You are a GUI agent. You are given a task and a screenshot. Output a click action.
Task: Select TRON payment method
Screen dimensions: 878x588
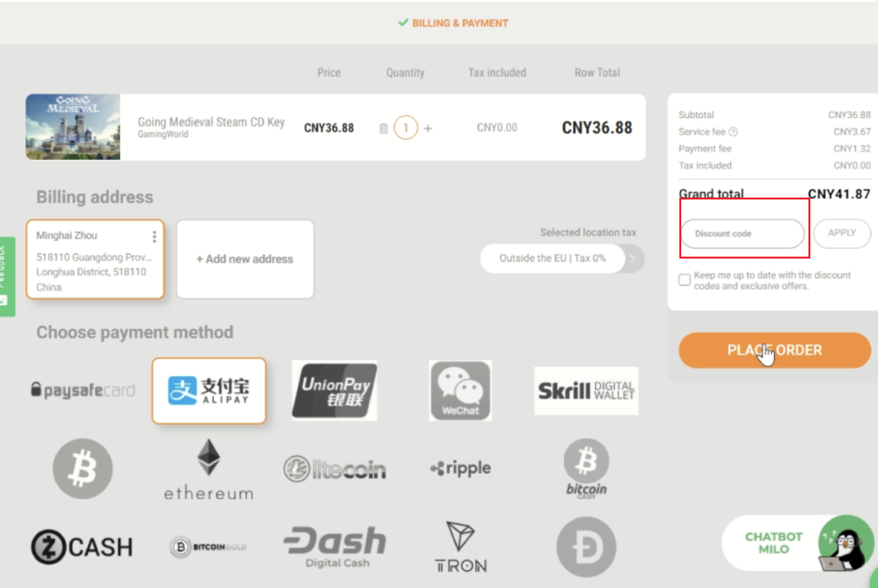tap(460, 547)
